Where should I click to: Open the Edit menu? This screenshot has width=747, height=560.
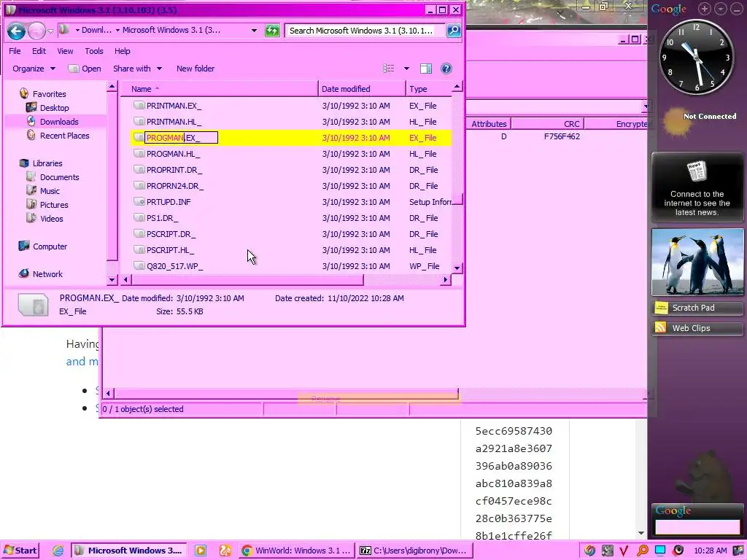pyautogui.click(x=39, y=51)
